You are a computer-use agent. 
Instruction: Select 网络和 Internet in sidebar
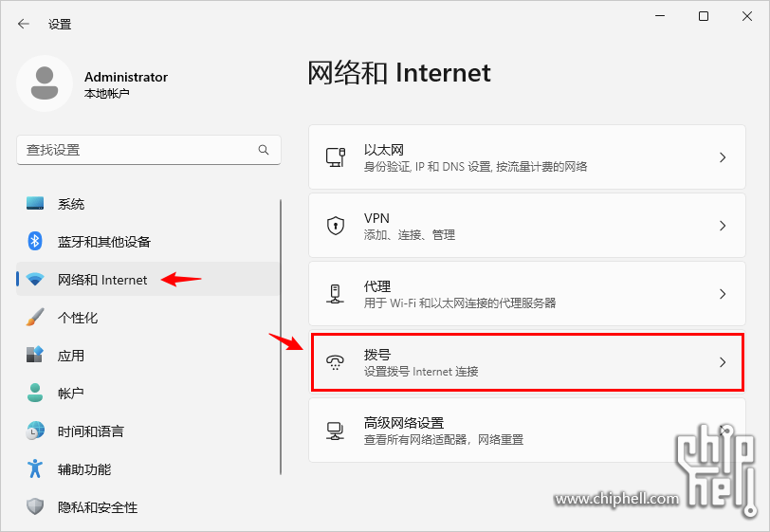click(x=149, y=279)
